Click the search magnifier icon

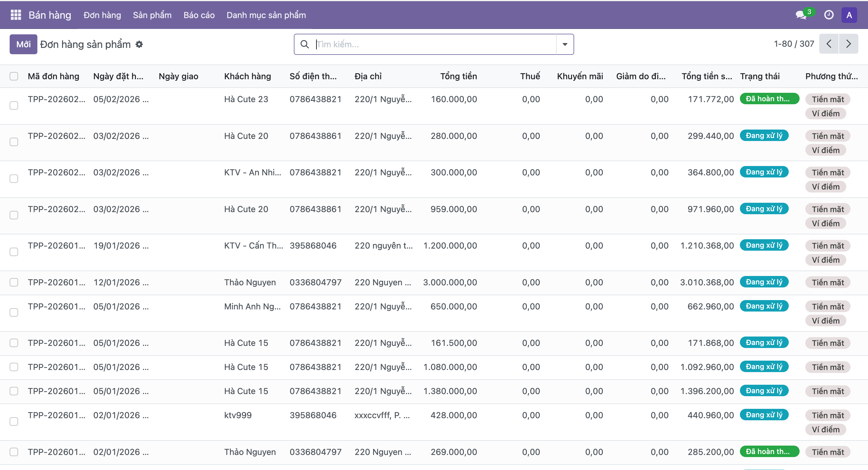305,44
